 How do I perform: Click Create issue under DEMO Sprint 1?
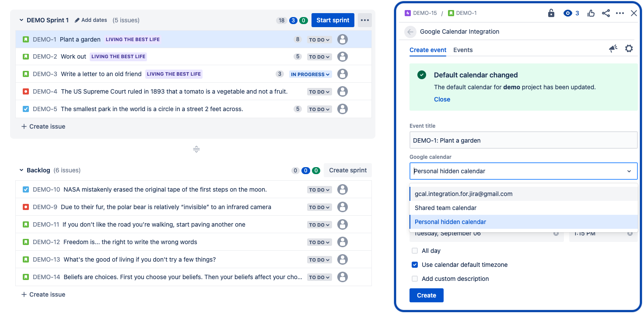coord(43,126)
